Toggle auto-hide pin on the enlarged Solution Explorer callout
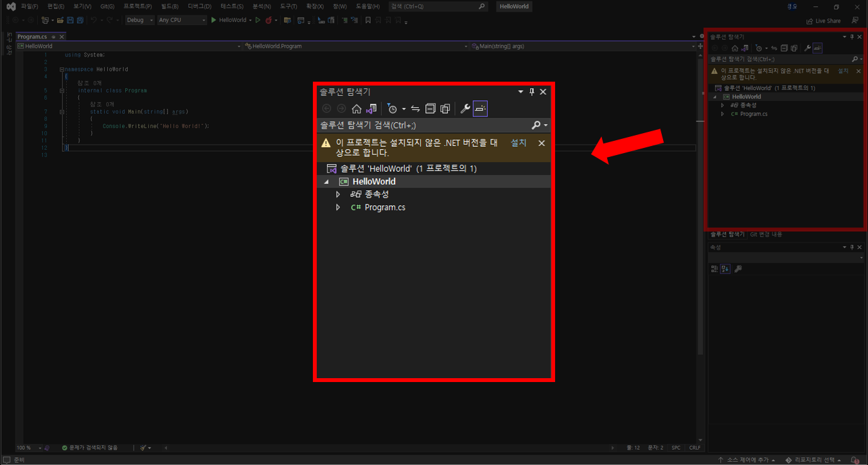The width and height of the screenshot is (868, 465). 531,92
